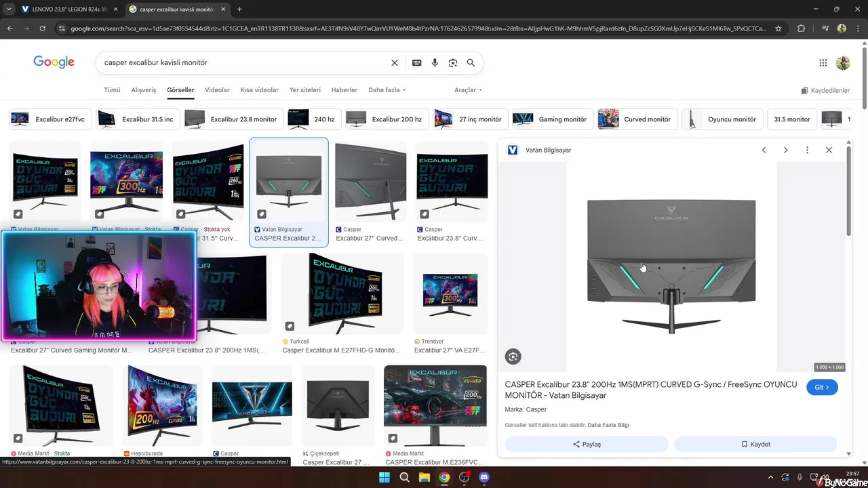
Task: Click the magnifier search submit icon
Action: (471, 62)
